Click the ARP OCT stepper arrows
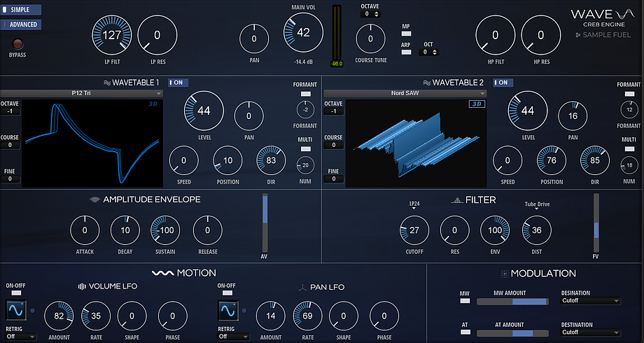The width and height of the screenshot is (644, 343). point(435,52)
